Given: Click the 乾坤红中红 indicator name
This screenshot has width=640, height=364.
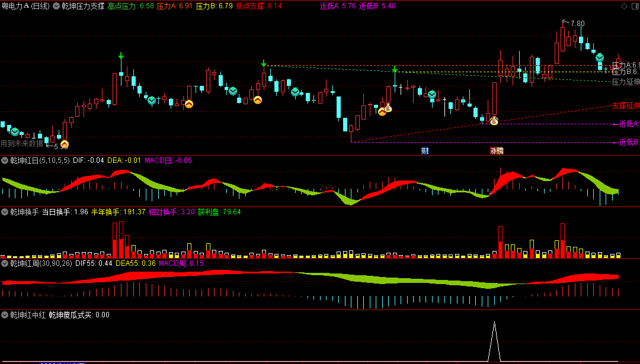Looking at the screenshot, I should click(x=28, y=315).
